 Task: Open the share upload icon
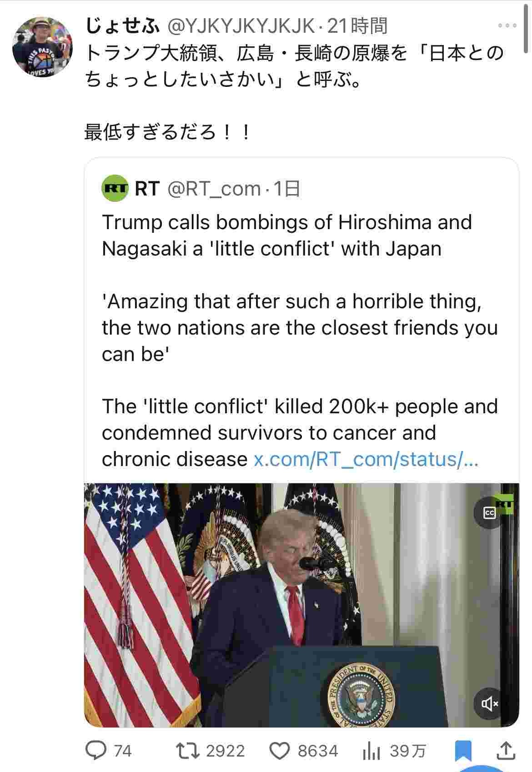point(507,750)
